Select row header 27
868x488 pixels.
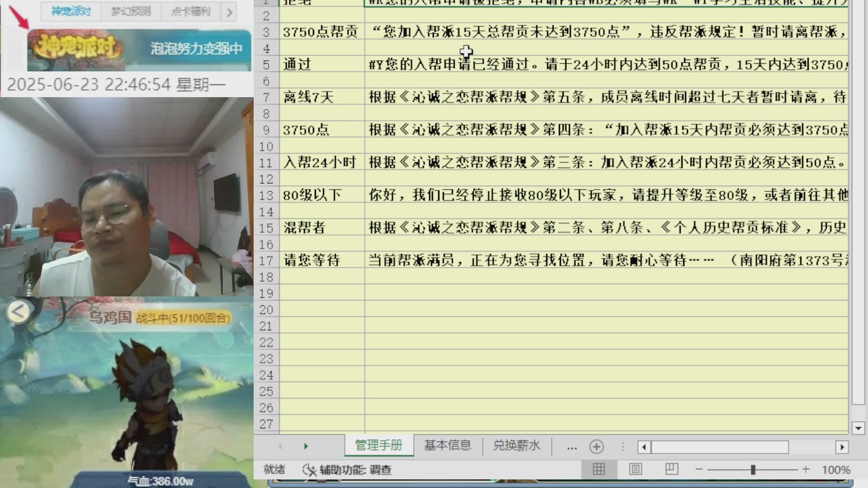[x=266, y=424]
